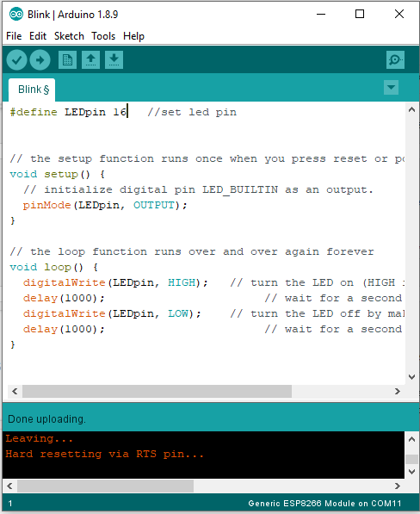Click the console horizontal scrollbar thumb
420x514 pixels.
pyautogui.click(x=106, y=486)
